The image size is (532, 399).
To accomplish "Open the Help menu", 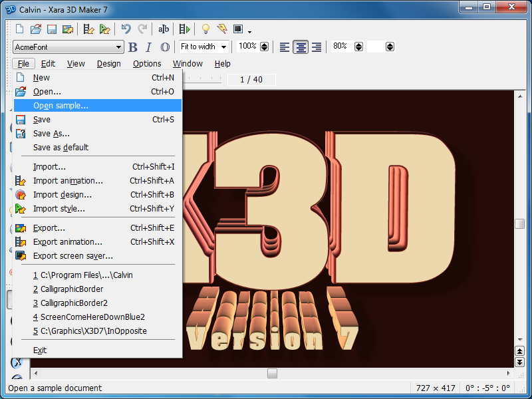I will 222,63.
